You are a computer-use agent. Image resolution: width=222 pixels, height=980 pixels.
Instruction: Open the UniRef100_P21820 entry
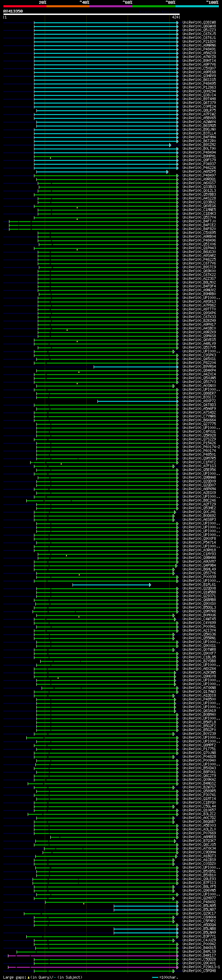click(x=199, y=41)
